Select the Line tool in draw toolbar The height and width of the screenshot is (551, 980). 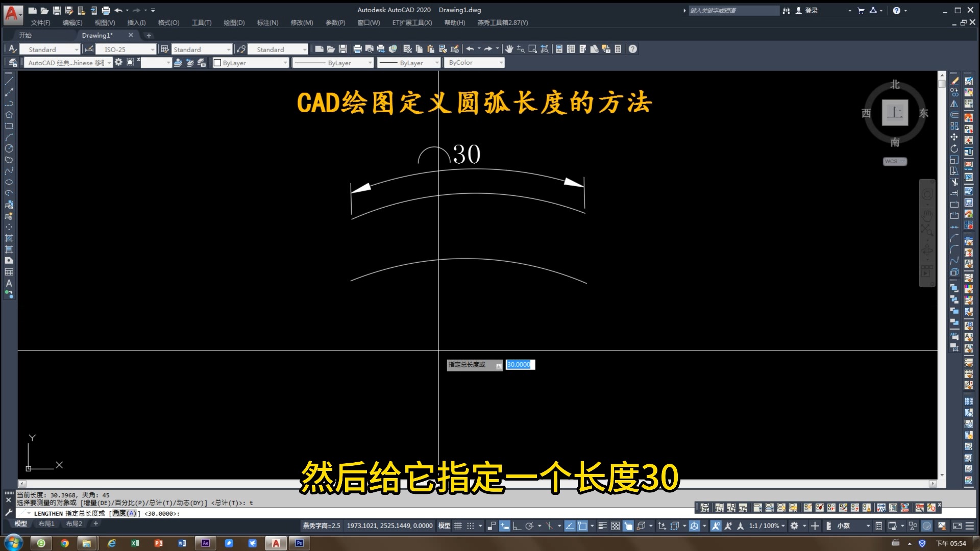coord(9,81)
